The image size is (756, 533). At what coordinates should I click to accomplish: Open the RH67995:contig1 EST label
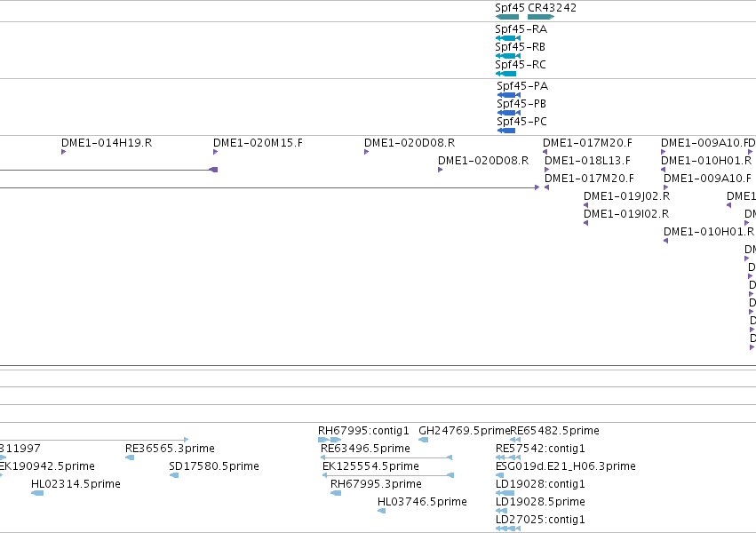pos(363,431)
